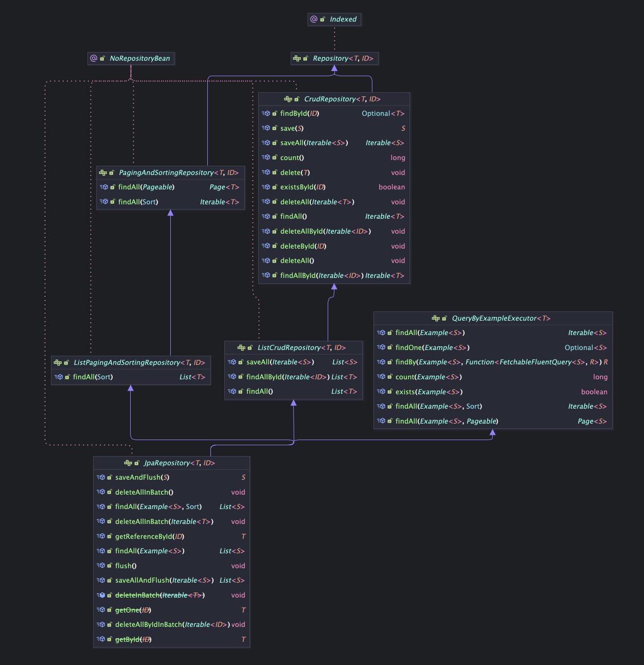This screenshot has width=644, height=665.
Task: Select the PagingAndSortingRepository<T, ID> header
Action: coord(170,172)
